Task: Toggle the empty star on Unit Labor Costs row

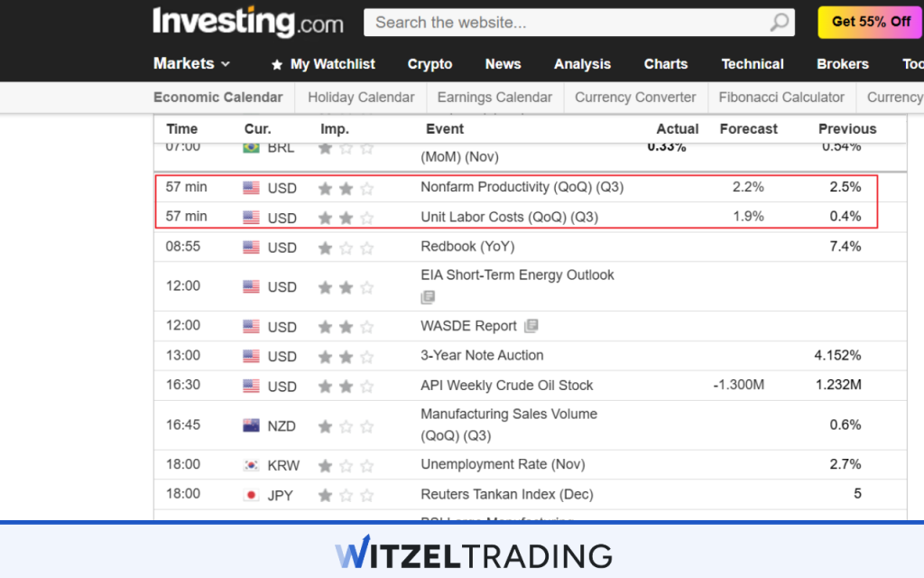Action: tap(366, 217)
